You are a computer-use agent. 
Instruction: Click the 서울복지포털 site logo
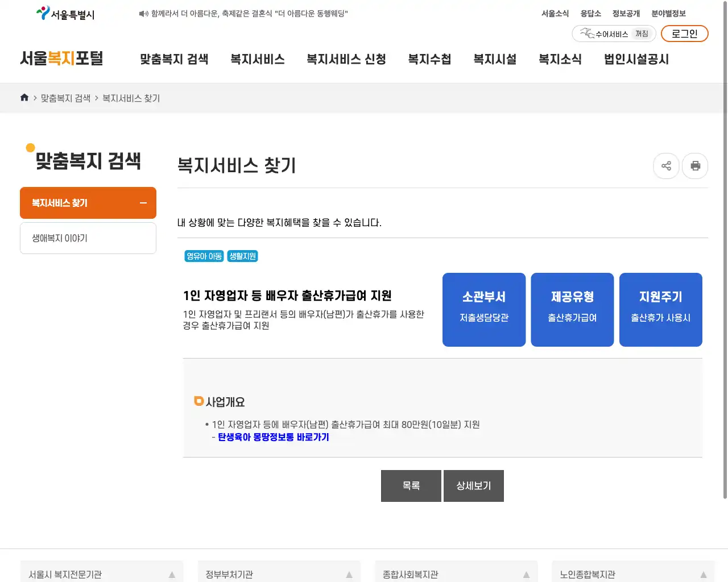tap(61, 59)
